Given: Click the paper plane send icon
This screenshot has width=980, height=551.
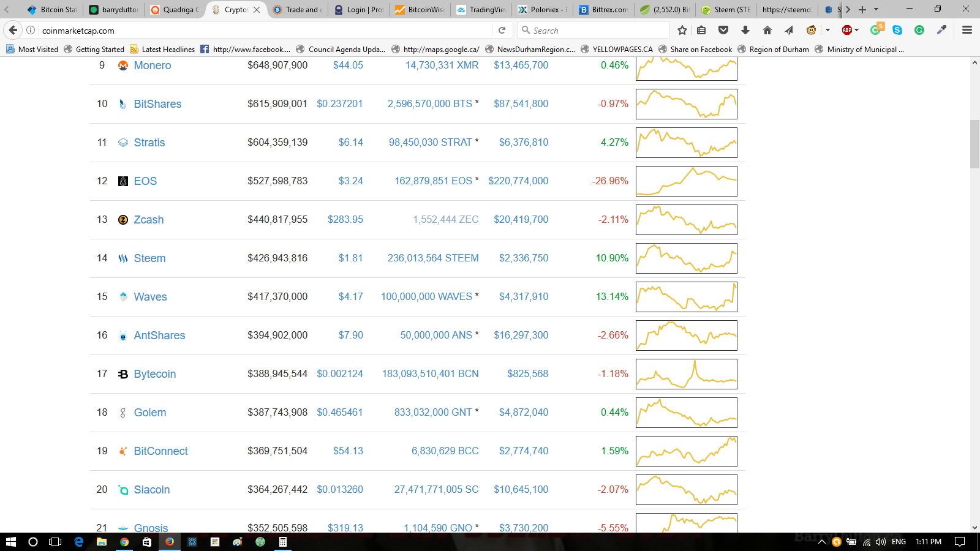Looking at the screenshot, I should tap(789, 30).
